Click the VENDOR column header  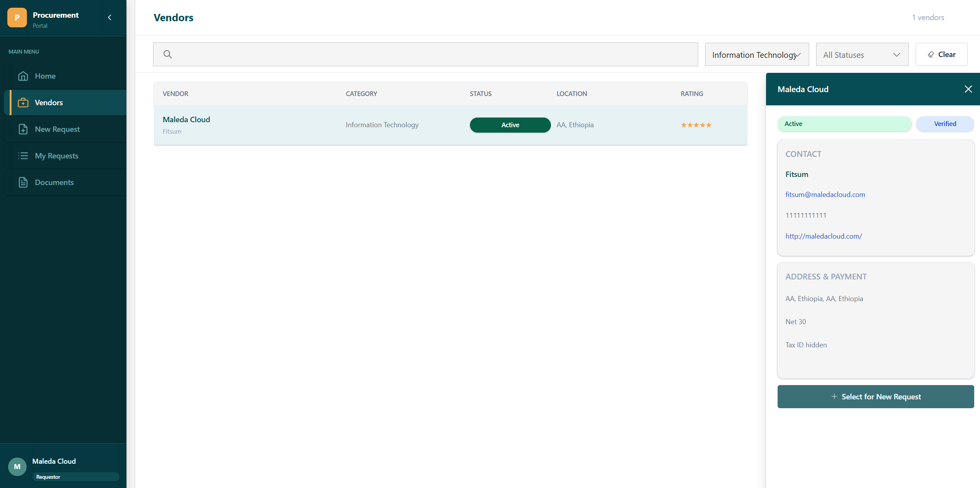pyautogui.click(x=175, y=94)
